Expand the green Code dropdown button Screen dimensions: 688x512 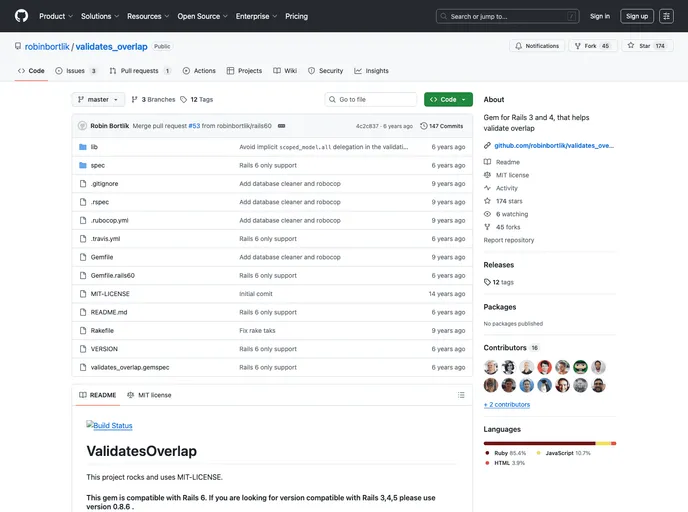pos(448,100)
